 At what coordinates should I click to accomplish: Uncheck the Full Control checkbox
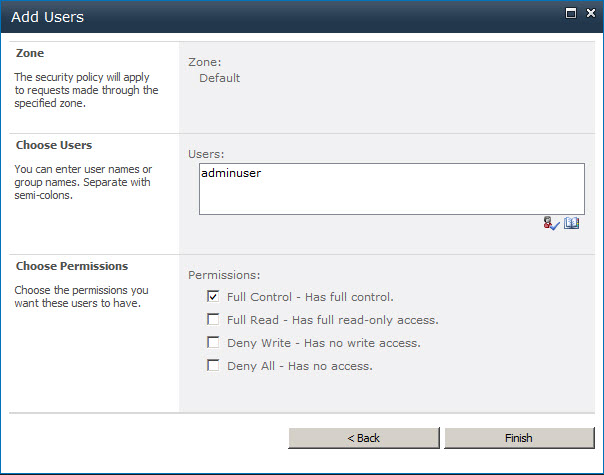point(213,297)
